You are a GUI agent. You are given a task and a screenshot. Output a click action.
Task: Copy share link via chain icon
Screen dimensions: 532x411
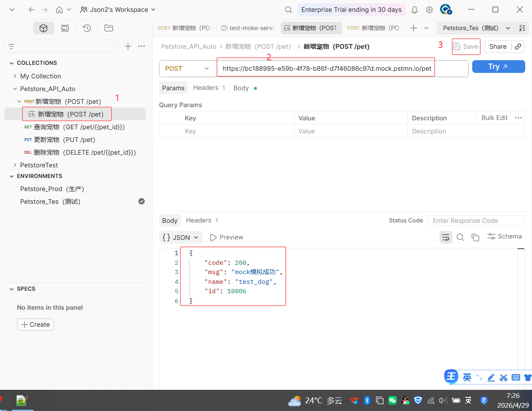click(518, 47)
